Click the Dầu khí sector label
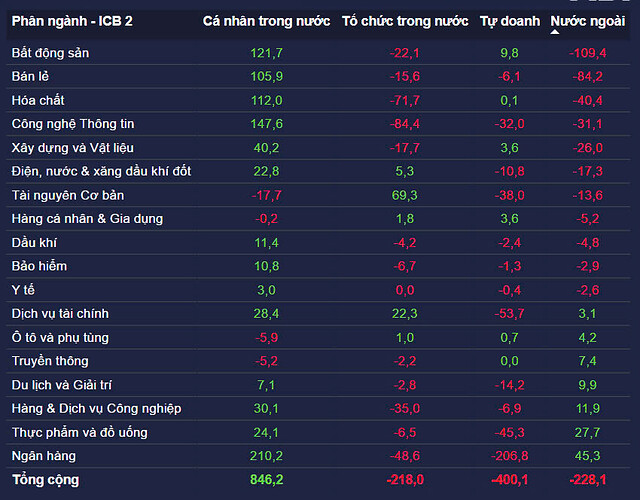Image resolution: width=640 pixels, height=500 pixels. [34, 242]
